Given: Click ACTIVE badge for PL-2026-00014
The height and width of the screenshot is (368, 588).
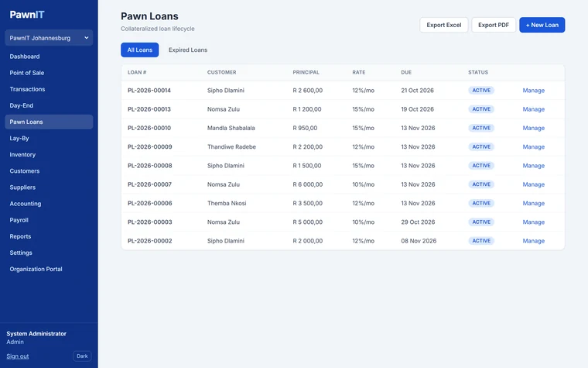Looking at the screenshot, I should tap(481, 91).
